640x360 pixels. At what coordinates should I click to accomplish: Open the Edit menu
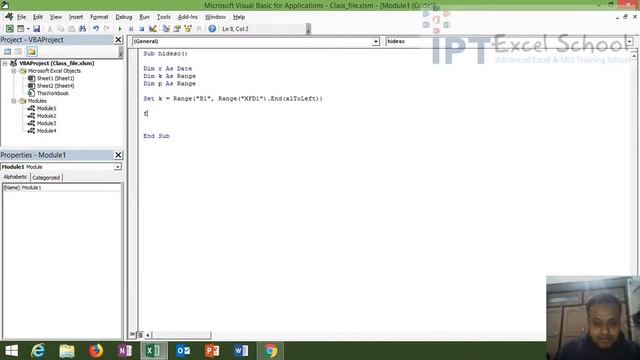click(x=38, y=17)
